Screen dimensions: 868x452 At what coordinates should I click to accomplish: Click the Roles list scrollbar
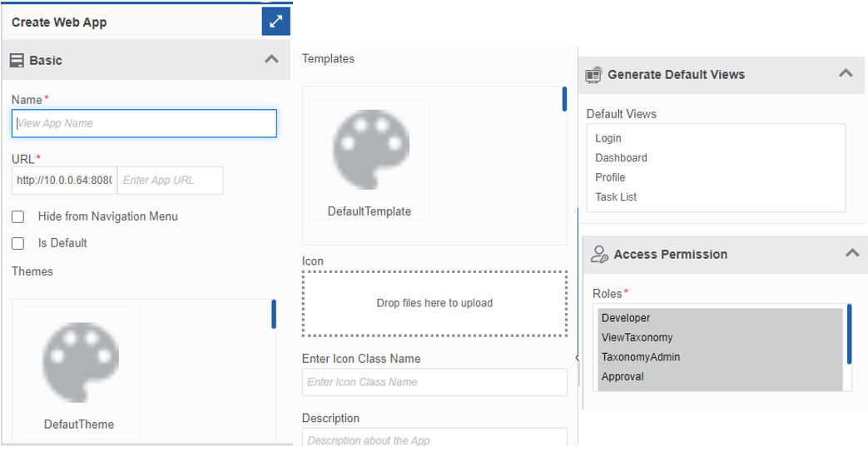coord(849,334)
